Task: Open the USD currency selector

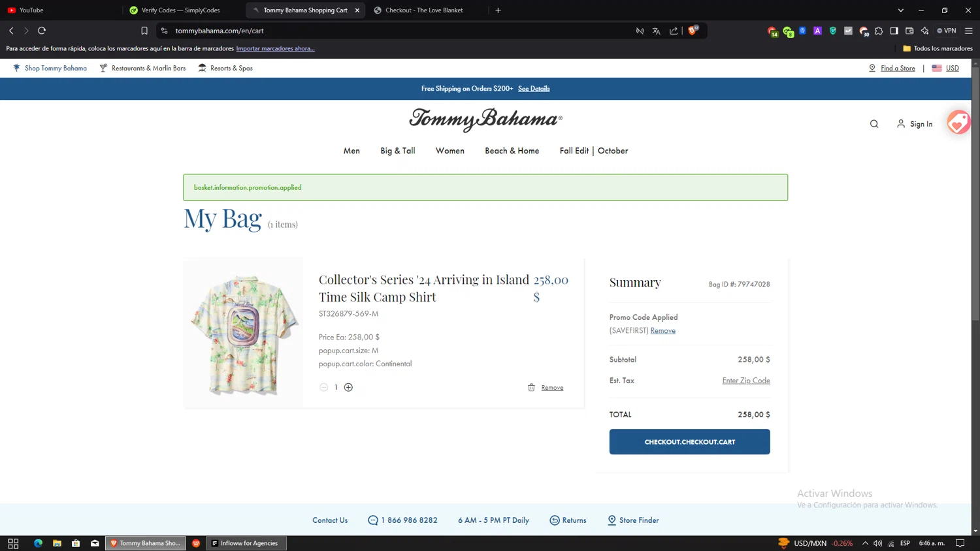Action: tap(945, 68)
